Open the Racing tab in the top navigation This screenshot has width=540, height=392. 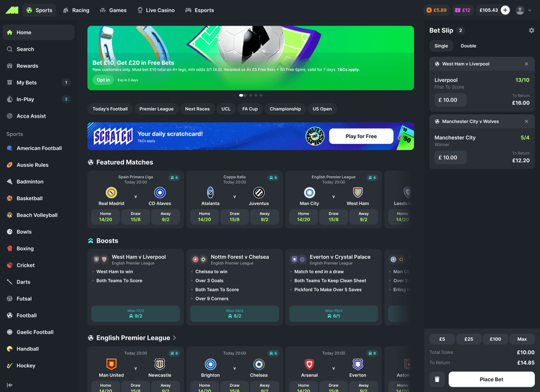click(x=76, y=10)
